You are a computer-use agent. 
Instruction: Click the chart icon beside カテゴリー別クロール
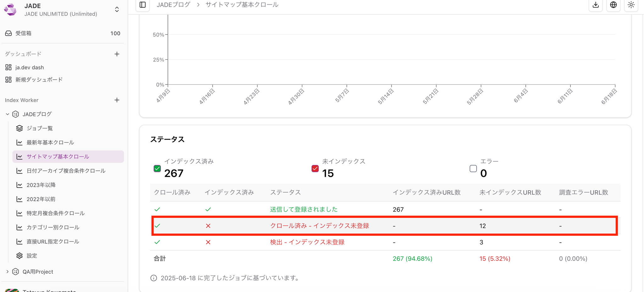tap(19, 227)
